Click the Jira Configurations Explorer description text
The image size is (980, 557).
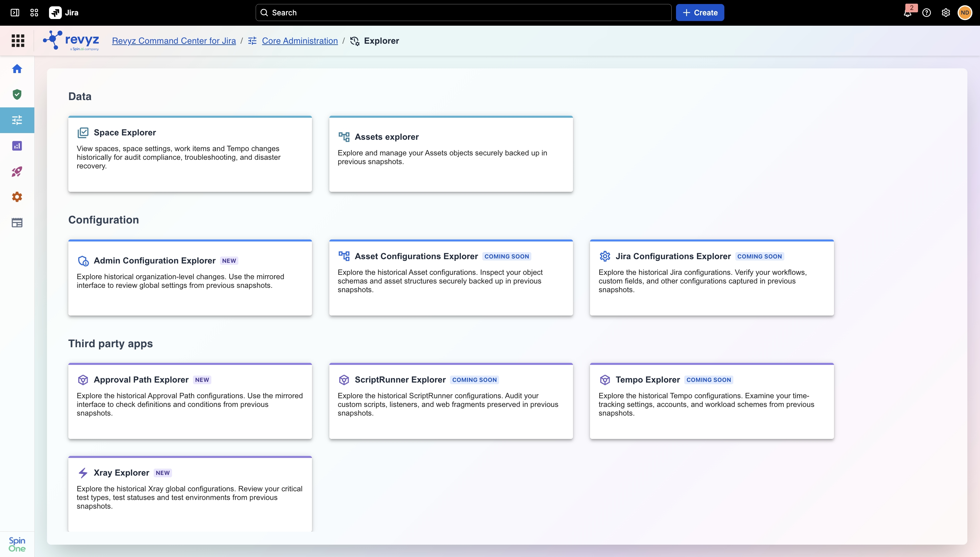[703, 281]
